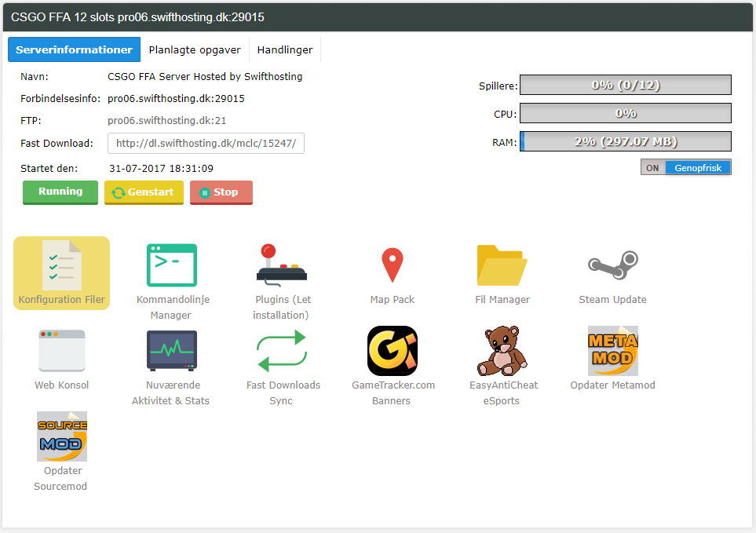The image size is (756, 533).
Task: Click the Genopfrisk refresh button
Action: coord(698,168)
